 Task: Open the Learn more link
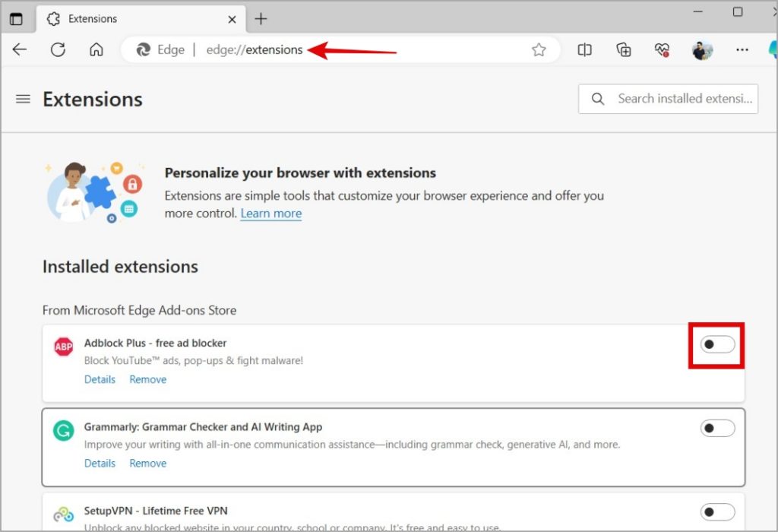(271, 214)
